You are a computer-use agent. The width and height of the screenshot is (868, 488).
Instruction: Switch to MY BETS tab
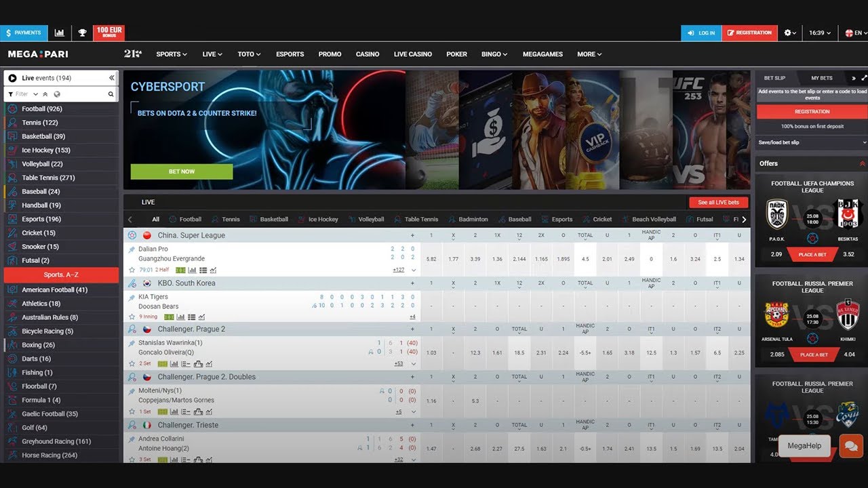(822, 78)
